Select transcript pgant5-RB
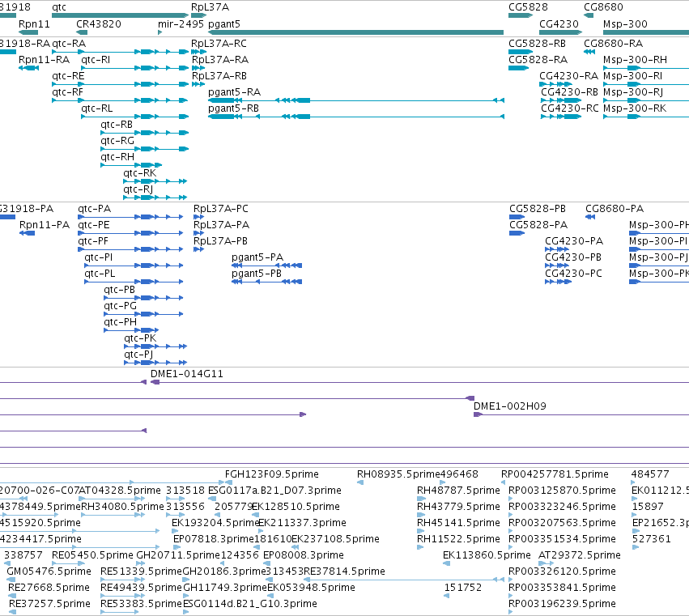This screenshot has height=616, width=689. [x=356, y=117]
